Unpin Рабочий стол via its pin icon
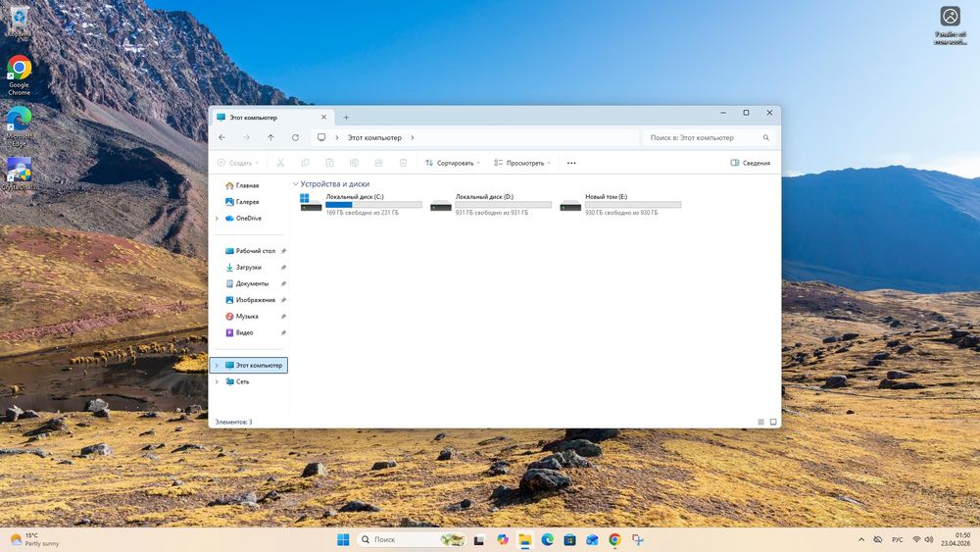 [x=283, y=251]
